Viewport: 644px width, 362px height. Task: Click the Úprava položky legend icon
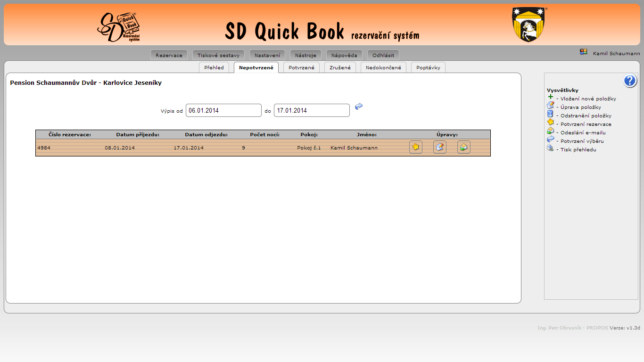[550, 105]
